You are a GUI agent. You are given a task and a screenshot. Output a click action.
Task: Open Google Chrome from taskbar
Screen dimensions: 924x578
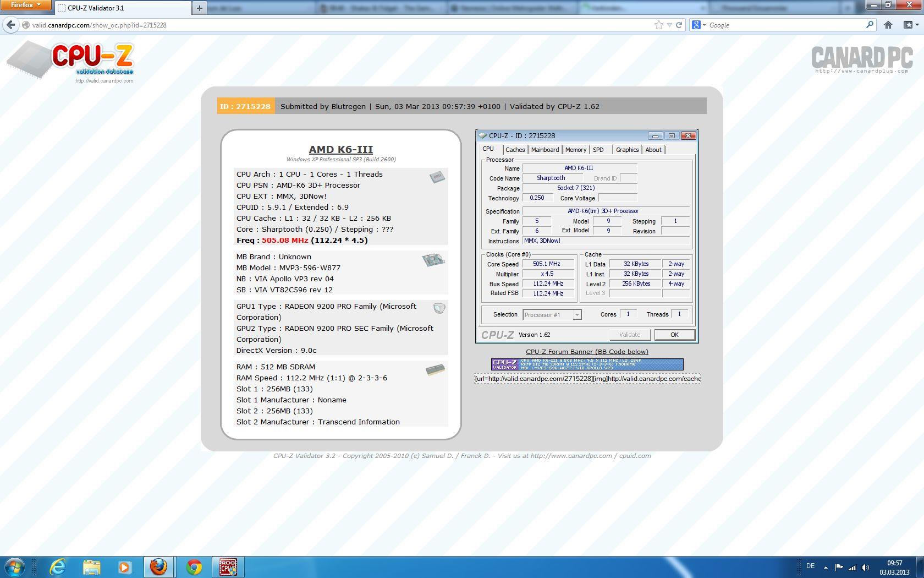(x=194, y=567)
